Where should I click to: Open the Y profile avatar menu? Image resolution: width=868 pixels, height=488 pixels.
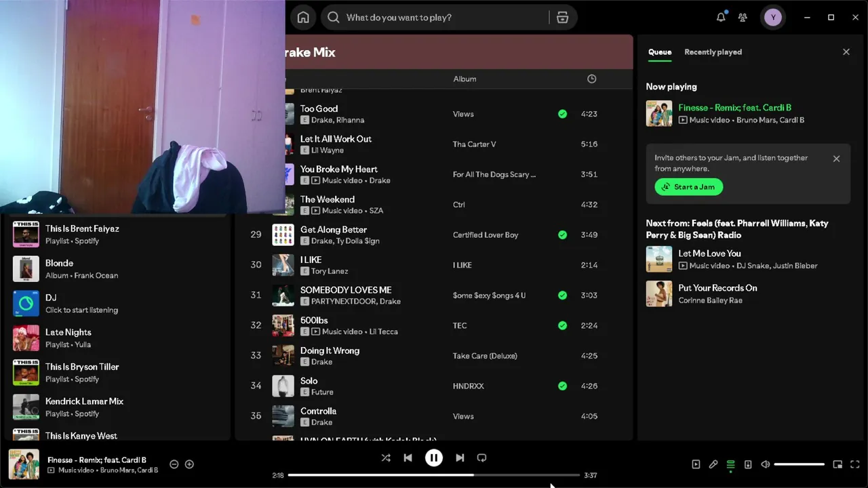point(773,18)
